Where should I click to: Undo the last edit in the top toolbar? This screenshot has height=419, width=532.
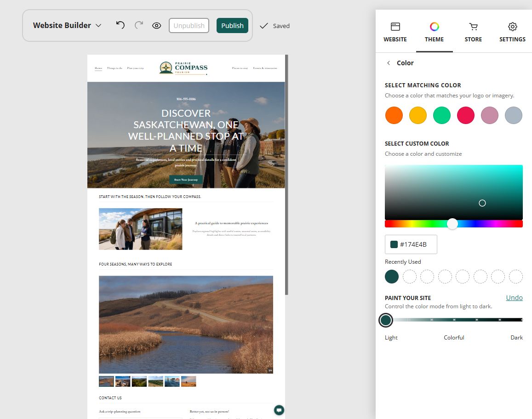[120, 25]
